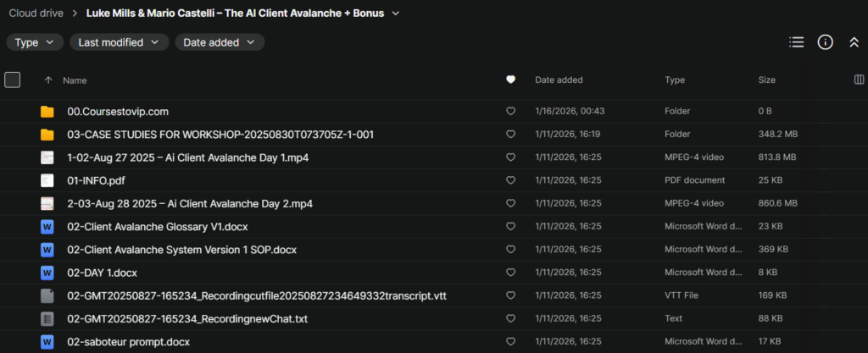Click the Day 1 mp4 video thumbnail

[47, 157]
